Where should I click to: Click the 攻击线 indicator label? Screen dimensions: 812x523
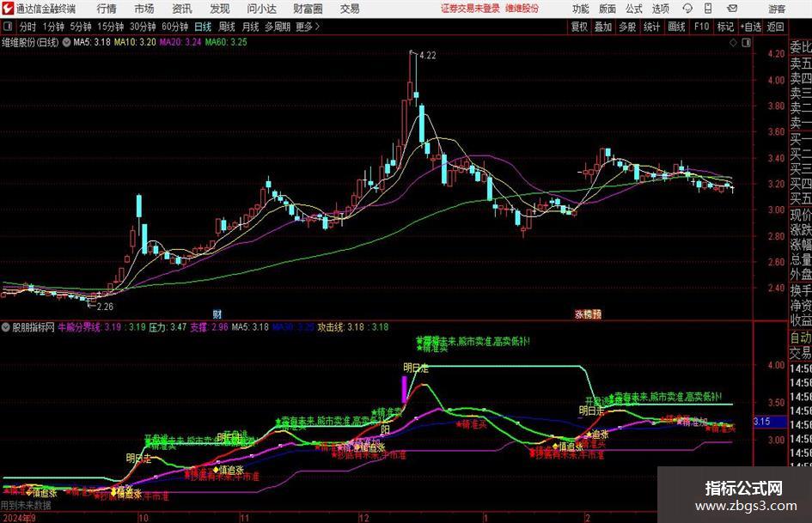click(331, 327)
